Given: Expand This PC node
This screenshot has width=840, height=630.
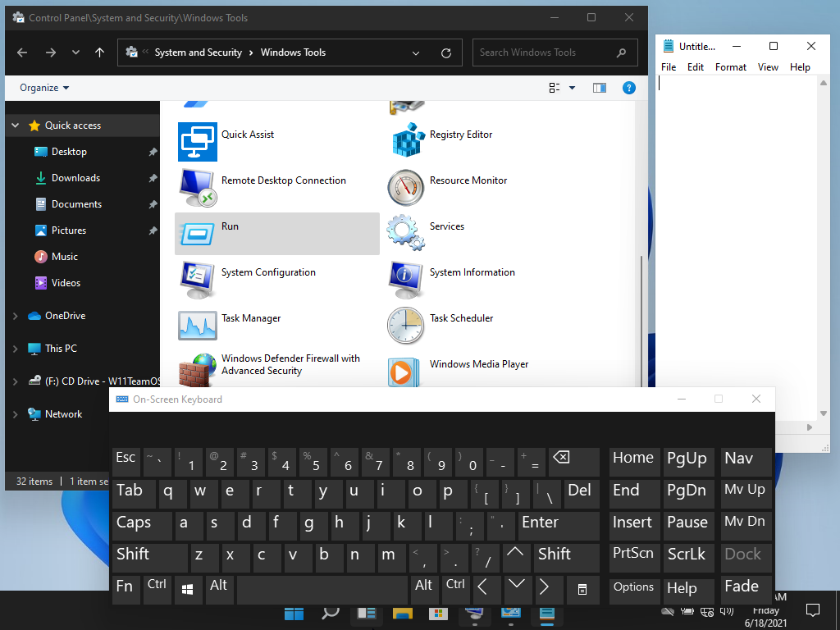Looking at the screenshot, I should (x=16, y=349).
